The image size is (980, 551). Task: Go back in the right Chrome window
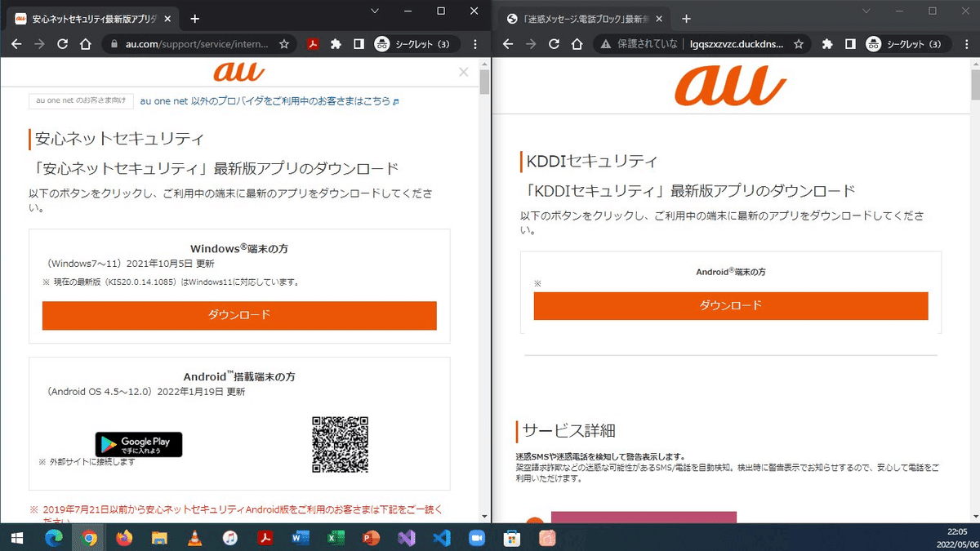point(508,44)
